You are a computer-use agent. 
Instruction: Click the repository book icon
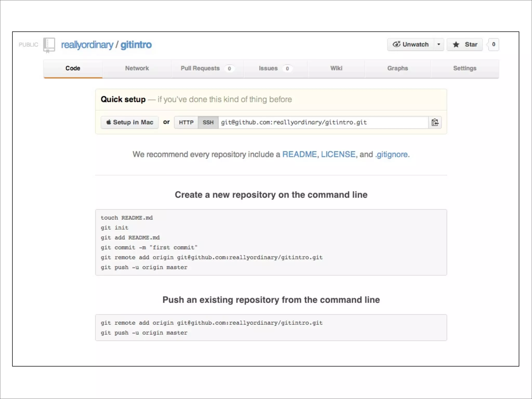[49, 45]
